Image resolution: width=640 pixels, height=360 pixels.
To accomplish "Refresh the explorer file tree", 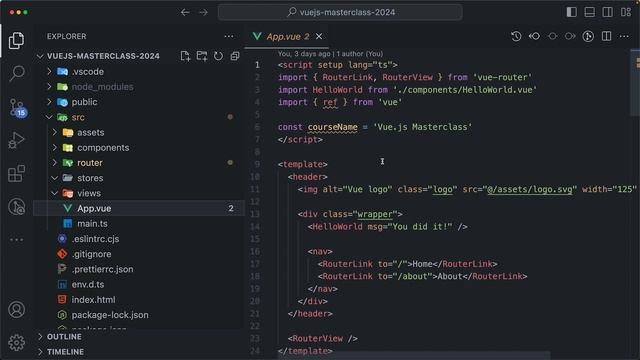I will point(218,56).
